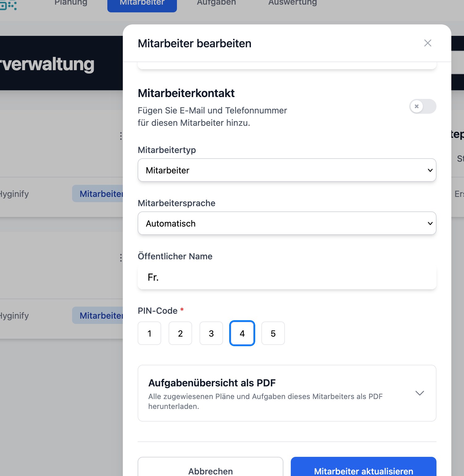Click the app logo icon in header
The height and width of the screenshot is (476, 464).
coord(8,4)
